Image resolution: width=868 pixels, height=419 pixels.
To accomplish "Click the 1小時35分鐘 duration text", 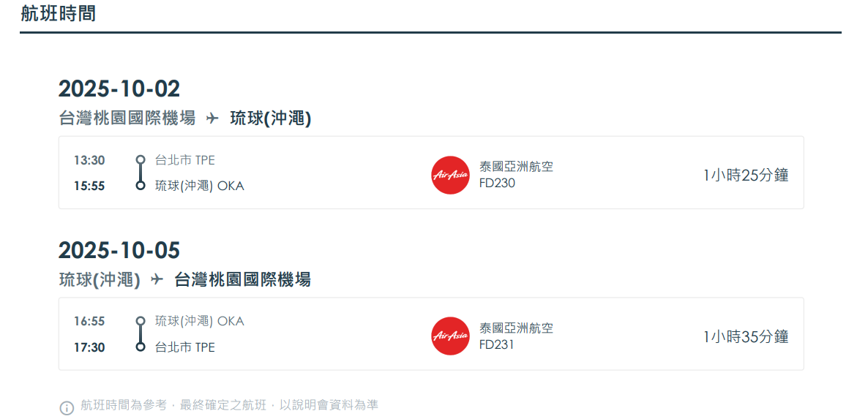I will pos(745,336).
